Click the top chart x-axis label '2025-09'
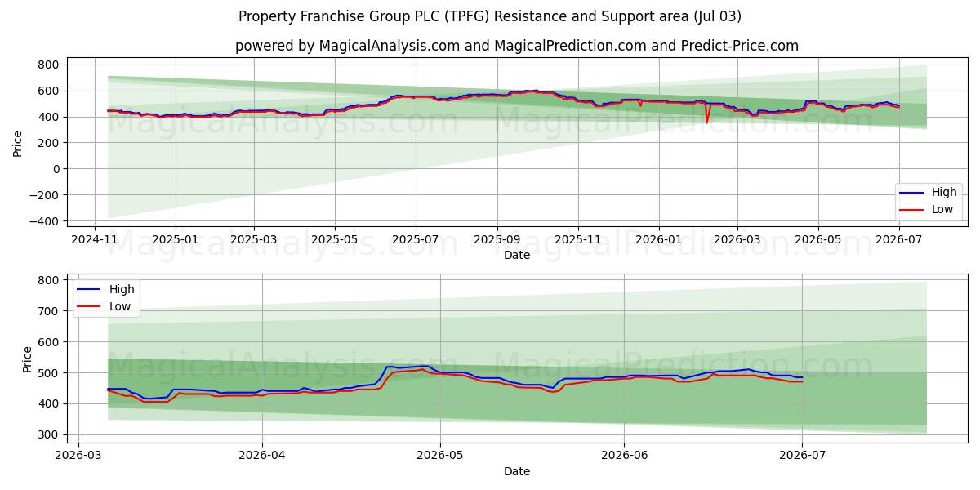 [497, 239]
